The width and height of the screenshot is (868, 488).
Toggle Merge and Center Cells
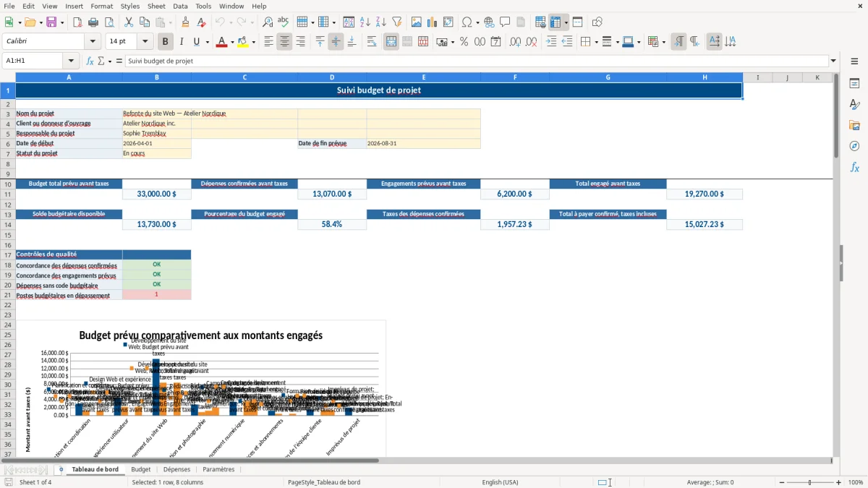tap(391, 42)
